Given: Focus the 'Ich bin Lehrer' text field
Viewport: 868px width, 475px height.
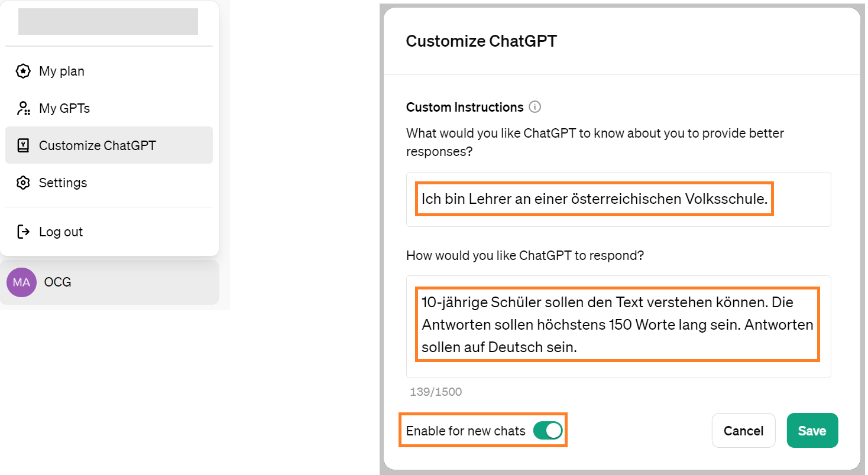Looking at the screenshot, I should [x=618, y=200].
